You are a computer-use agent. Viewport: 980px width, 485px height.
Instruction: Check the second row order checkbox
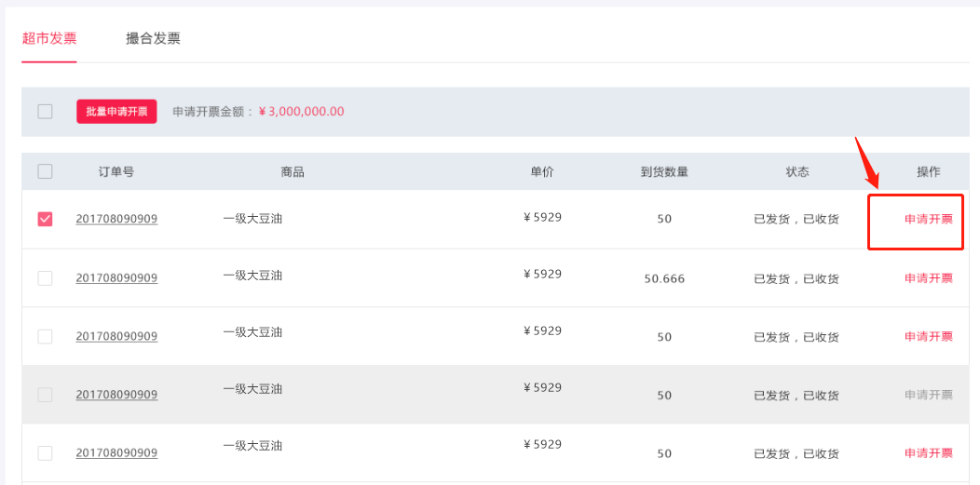tap(45, 278)
